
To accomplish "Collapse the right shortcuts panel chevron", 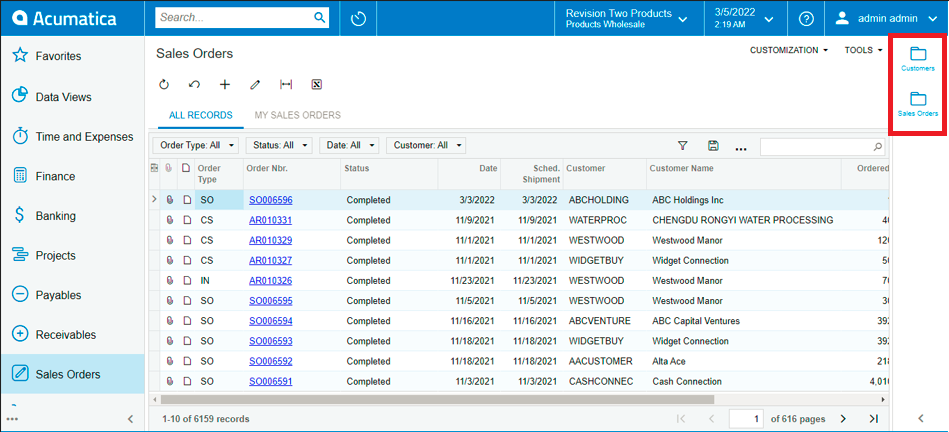I will tap(921, 418).
